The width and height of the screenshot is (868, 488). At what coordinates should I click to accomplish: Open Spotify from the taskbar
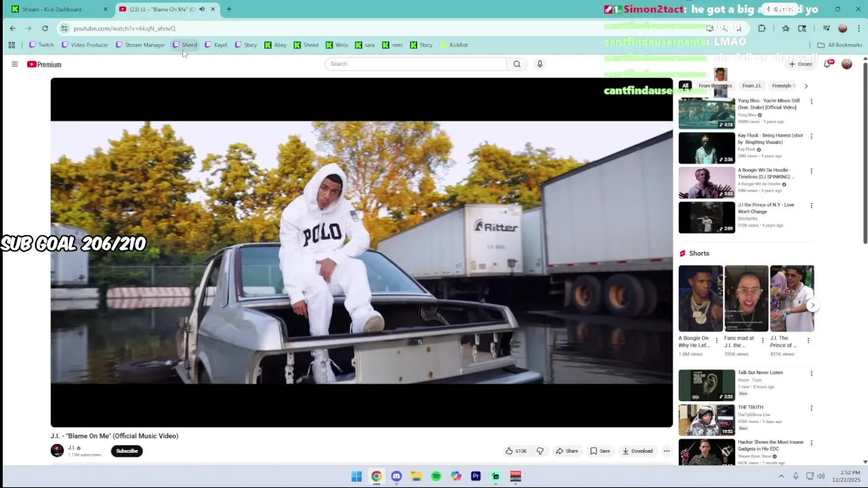click(x=436, y=476)
